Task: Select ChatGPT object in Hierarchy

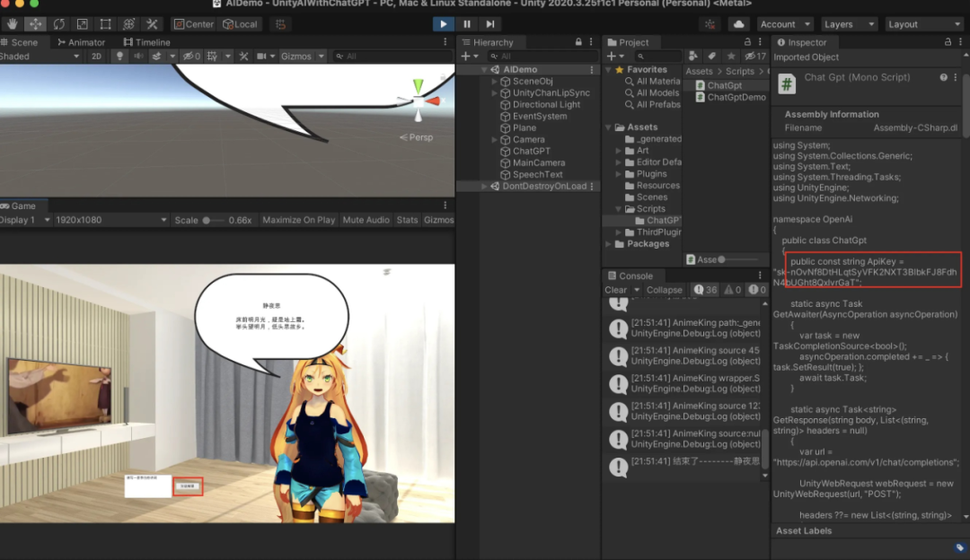Action: [532, 151]
